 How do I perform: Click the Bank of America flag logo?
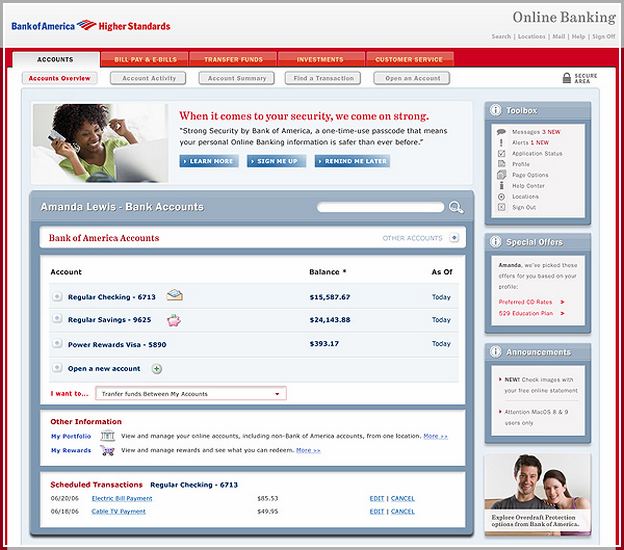pyautogui.click(x=86, y=25)
